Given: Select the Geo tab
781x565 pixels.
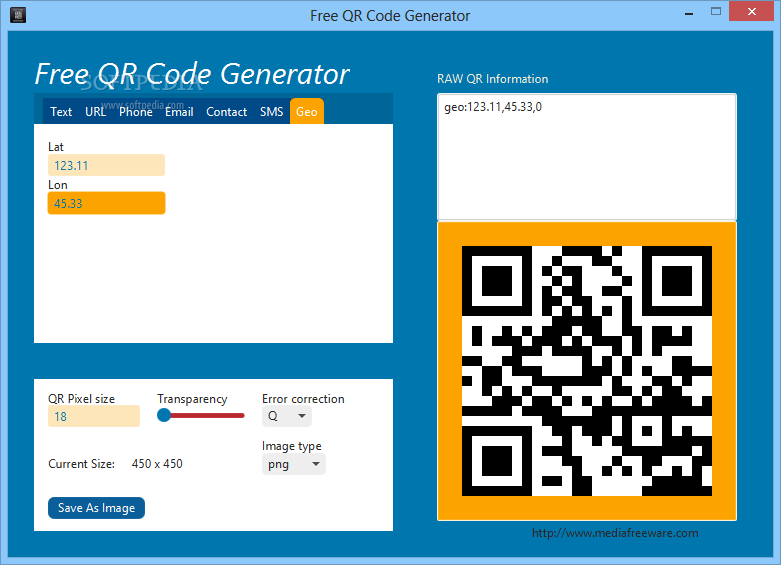Looking at the screenshot, I should 307,111.
